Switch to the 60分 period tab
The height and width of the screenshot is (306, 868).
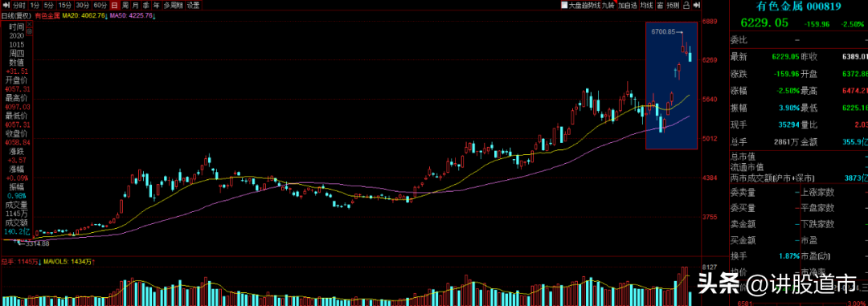(100, 5)
